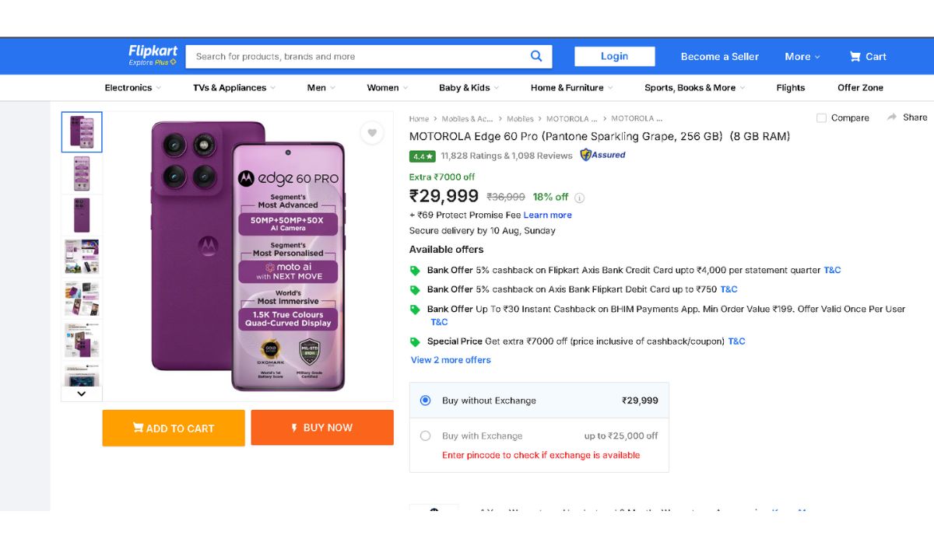The width and height of the screenshot is (934, 560).
Task: Open price info icon beside 18% off
Action: [x=580, y=198]
